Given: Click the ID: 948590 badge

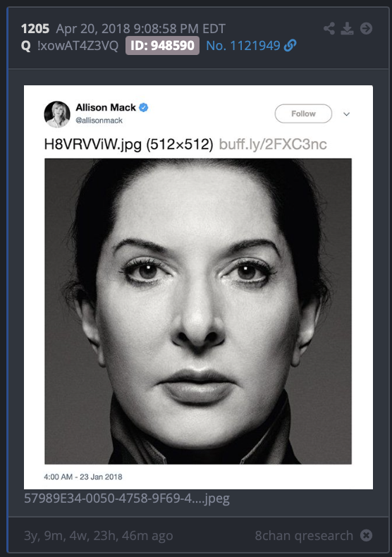Looking at the screenshot, I should (162, 45).
